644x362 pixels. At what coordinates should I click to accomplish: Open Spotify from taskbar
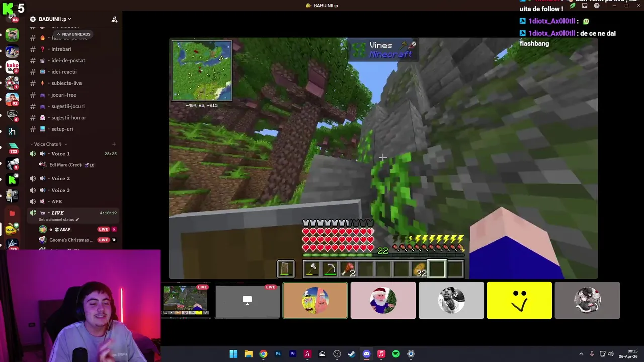tap(396, 354)
